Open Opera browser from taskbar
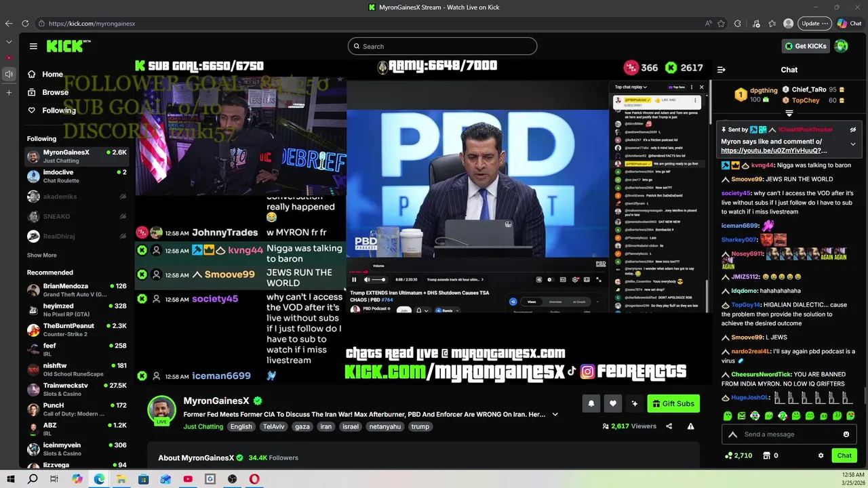The image size is (868, 488). tap(254, 479)
